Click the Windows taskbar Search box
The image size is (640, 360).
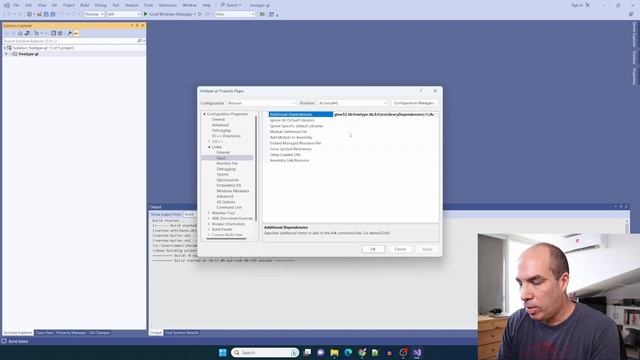pyautogui.click(x=265, y=353)
